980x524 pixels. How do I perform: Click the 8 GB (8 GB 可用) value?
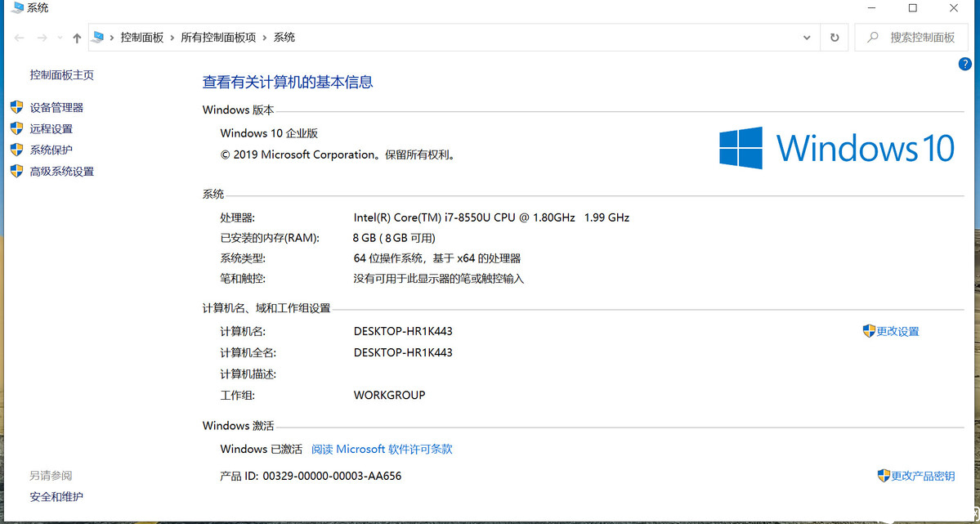click(394, 238)
